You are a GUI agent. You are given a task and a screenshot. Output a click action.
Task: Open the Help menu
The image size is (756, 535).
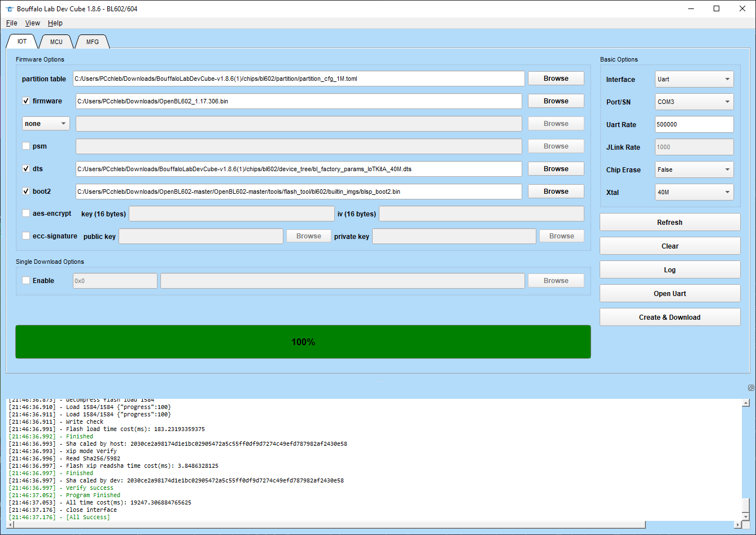[x=55, y=23]
